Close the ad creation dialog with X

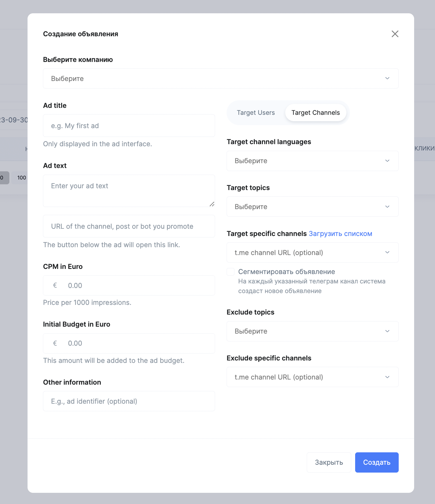395,34
